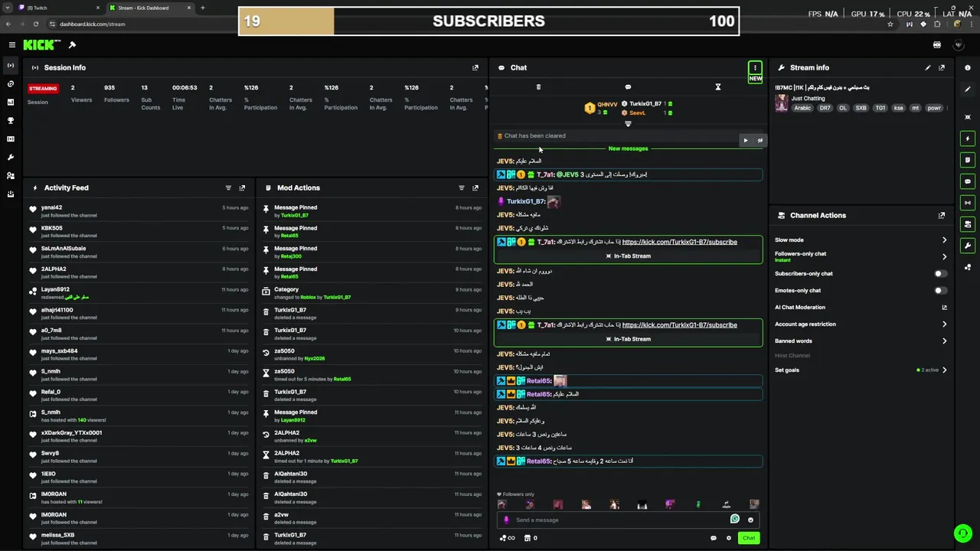Pop out the Activity Feed panel
Image resolution: width=980 pixels, height=551 pixels.
pyautogui.click(x=242, y=187)
